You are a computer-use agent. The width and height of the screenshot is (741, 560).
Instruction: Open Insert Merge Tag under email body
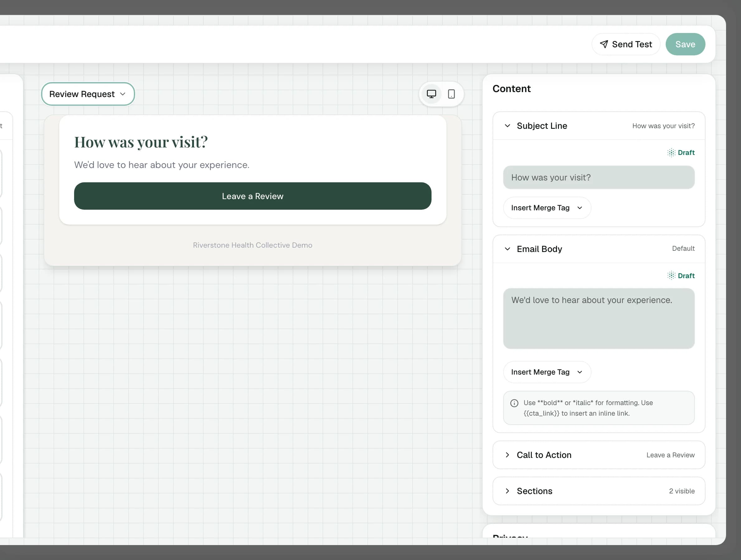(547, 372)
